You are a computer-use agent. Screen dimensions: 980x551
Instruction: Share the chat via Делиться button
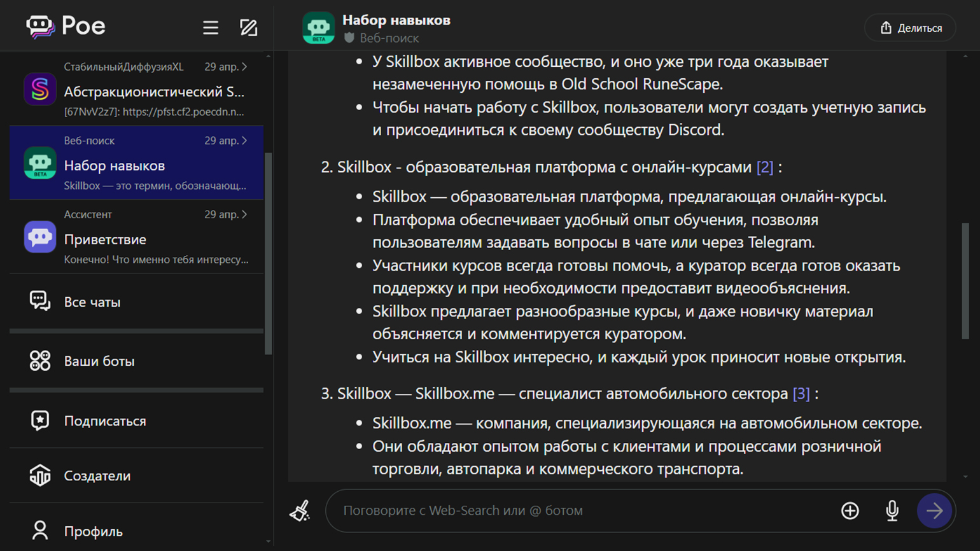(911, 28)
